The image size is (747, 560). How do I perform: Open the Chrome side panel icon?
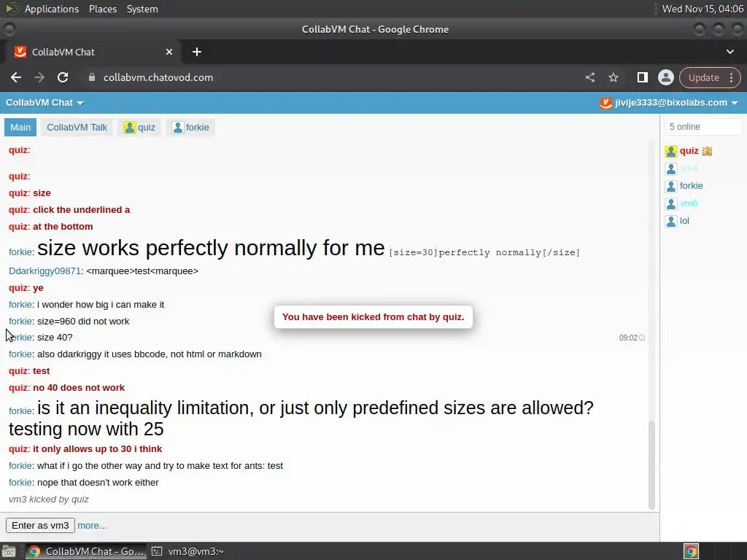pos(642,77)
